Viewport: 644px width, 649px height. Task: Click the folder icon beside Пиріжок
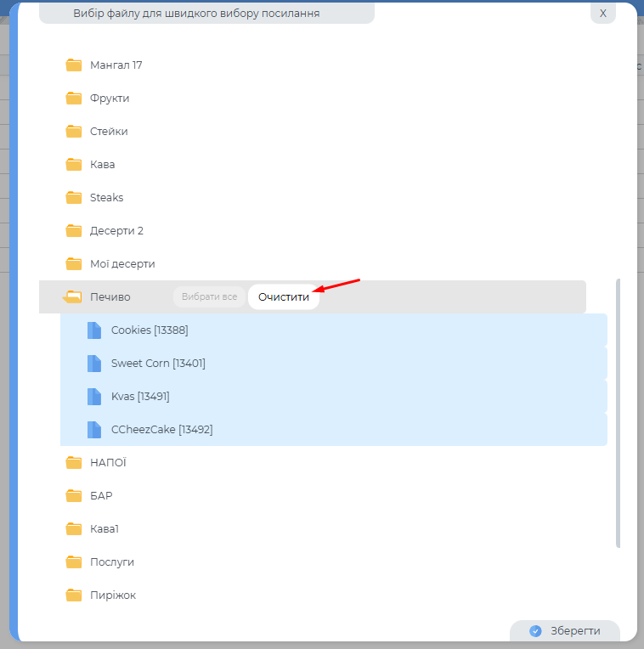pyautogui.click(x=74, y=595)
